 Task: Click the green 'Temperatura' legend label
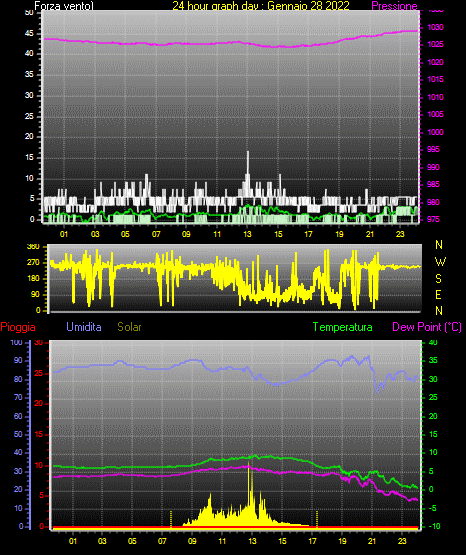343,327
